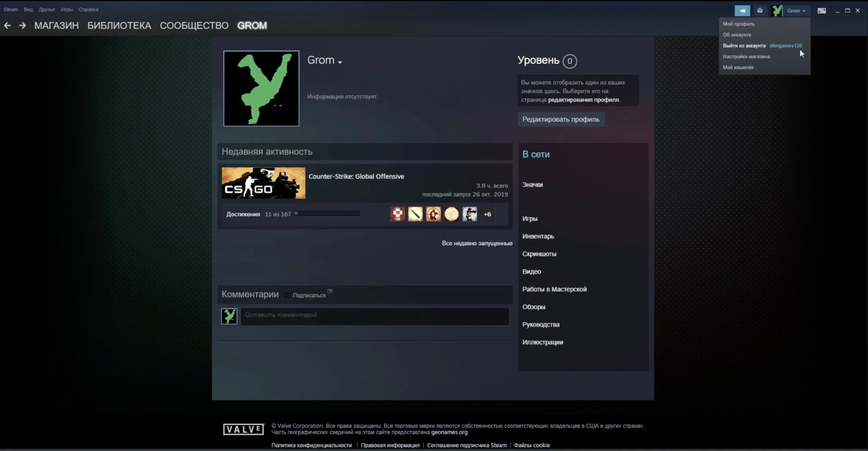Image resolution: width=868 pixels, height=451 pixels.
Task: Open Соглашение подписчика Steam footer link
Action: click(x=467, y=445)
